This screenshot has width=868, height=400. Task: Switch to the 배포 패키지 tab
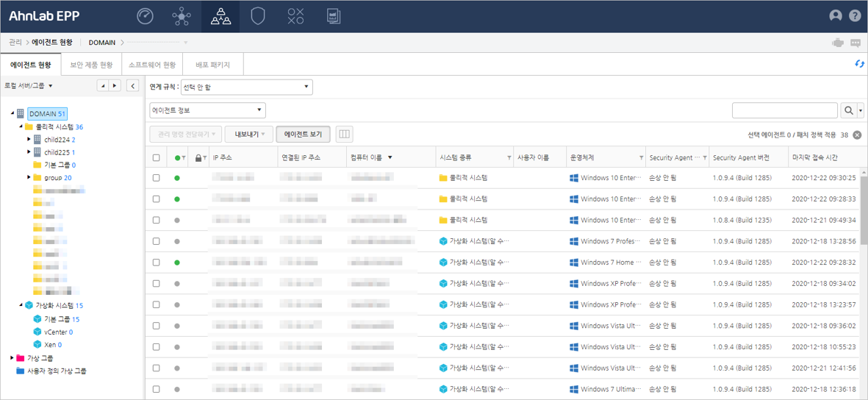coord(212,65)
